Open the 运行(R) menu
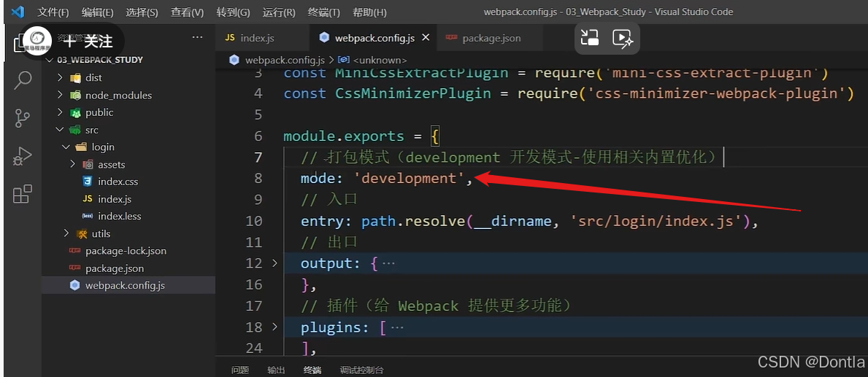 (x=278, y=12)
